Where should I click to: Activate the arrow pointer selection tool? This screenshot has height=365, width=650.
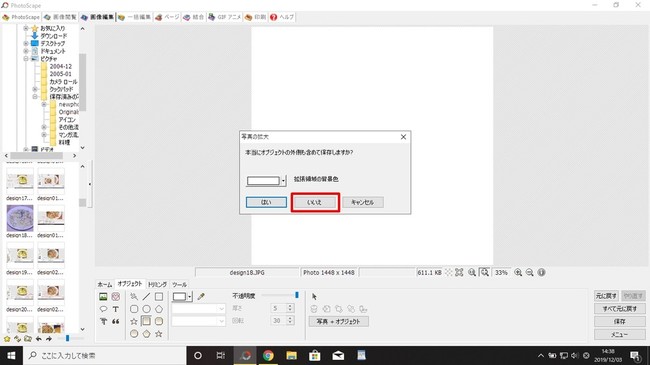point(314,296)
